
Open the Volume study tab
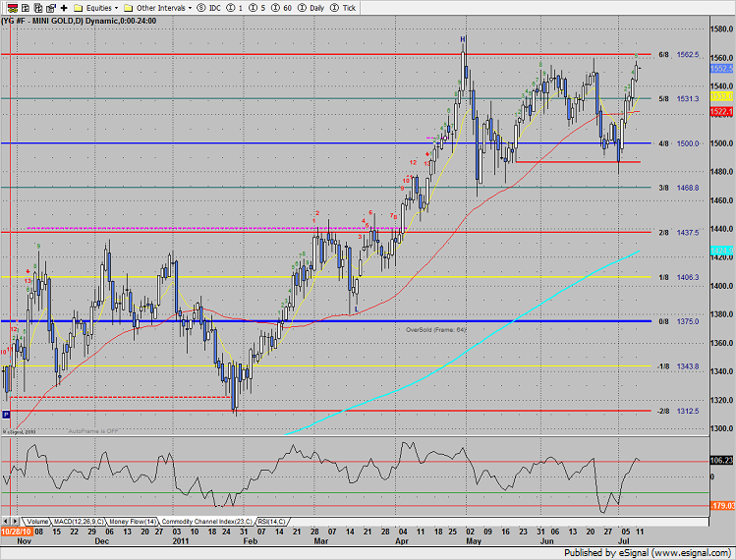pos(36,521)
